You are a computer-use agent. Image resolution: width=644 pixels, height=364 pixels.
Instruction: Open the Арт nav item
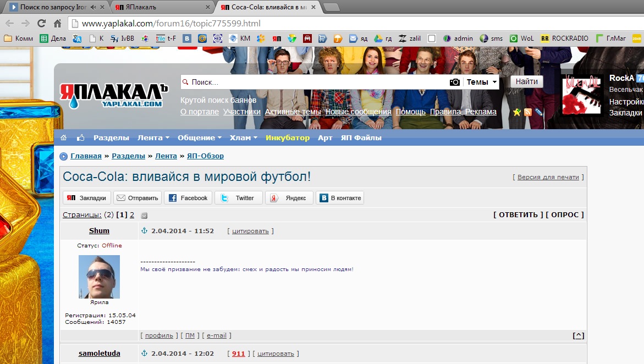point(325,137)
